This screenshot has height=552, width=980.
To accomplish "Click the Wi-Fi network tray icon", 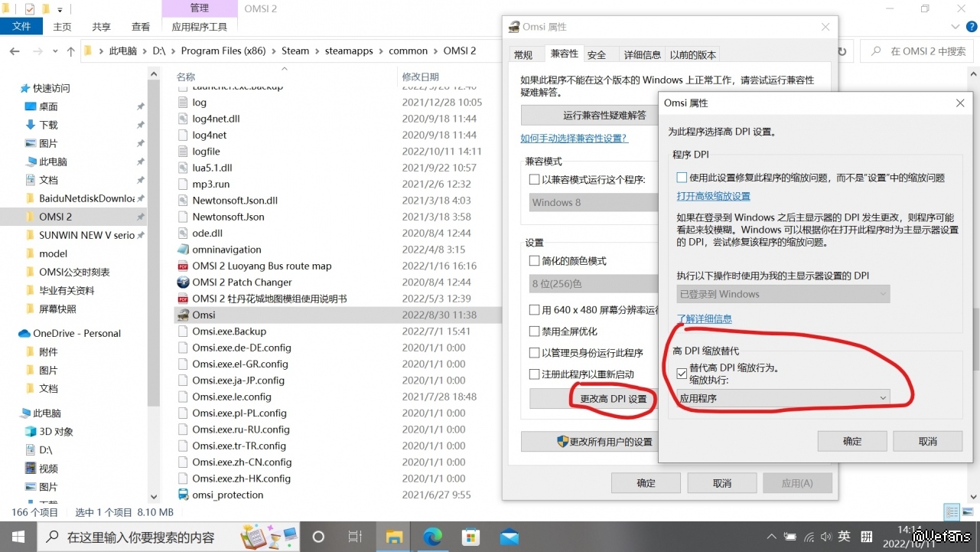I will [x=809, y=537].
